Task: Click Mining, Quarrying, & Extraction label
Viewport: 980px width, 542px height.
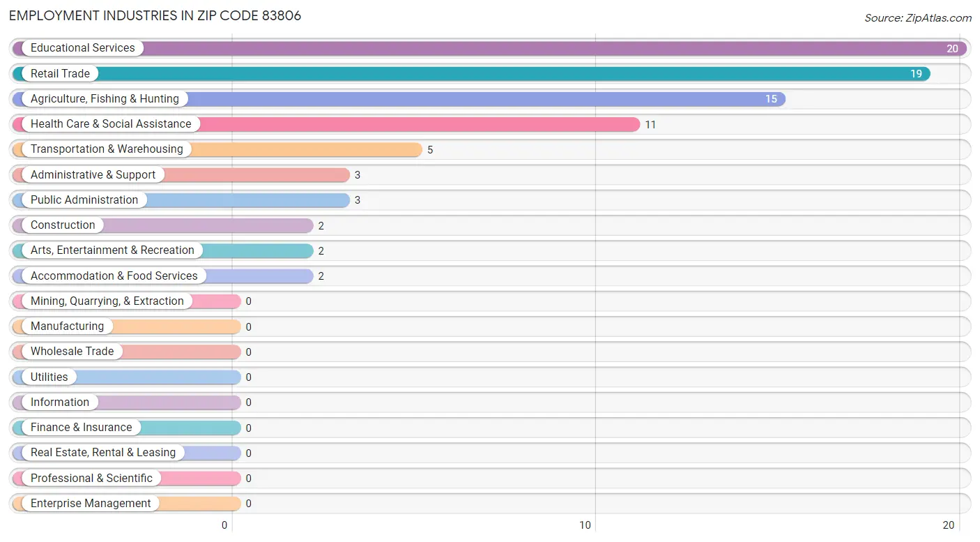Action: click(107, 301)
